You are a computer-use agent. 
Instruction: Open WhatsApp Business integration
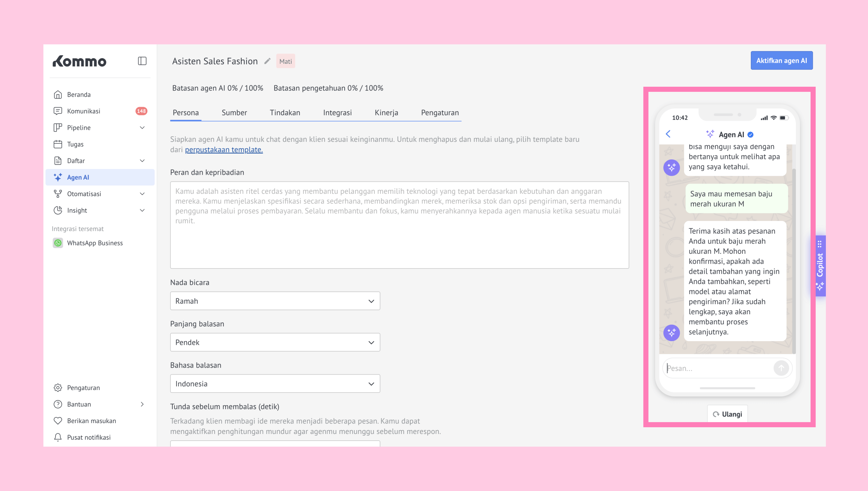(x=94, y=243)
